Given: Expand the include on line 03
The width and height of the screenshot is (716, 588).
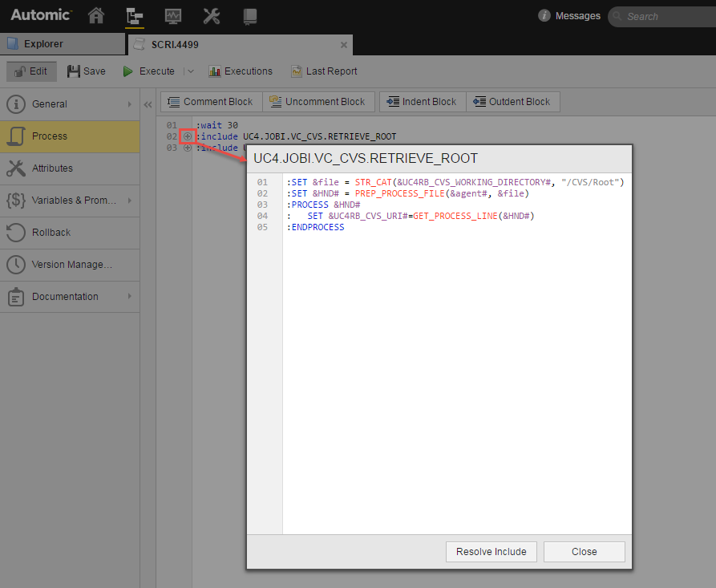Looking at the screenshot, I should 188,148.
